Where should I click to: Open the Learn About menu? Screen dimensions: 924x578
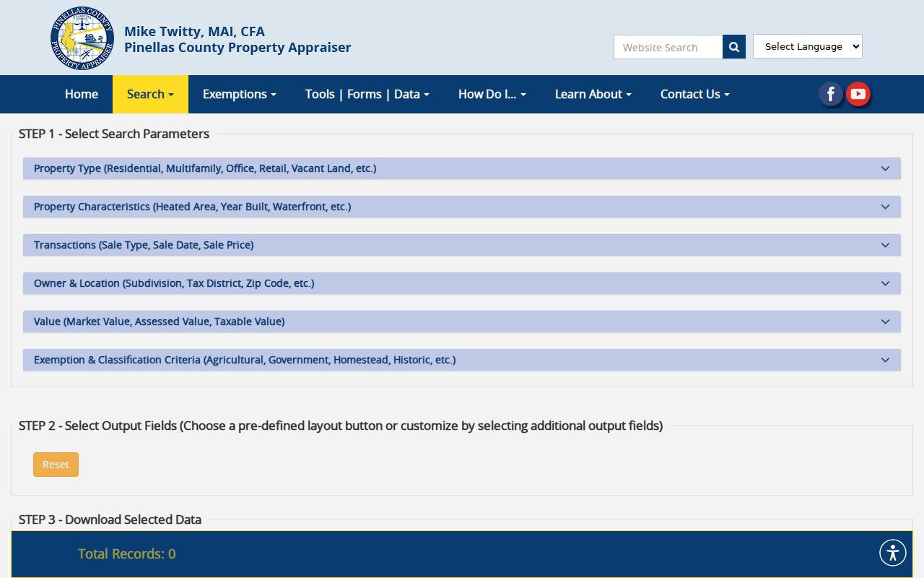coord(593,94)
